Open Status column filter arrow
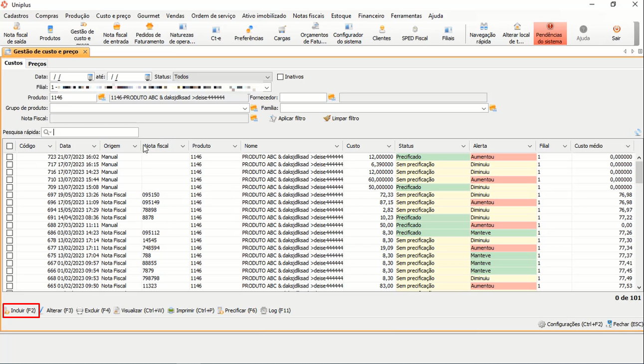 [x=462, y=146]
